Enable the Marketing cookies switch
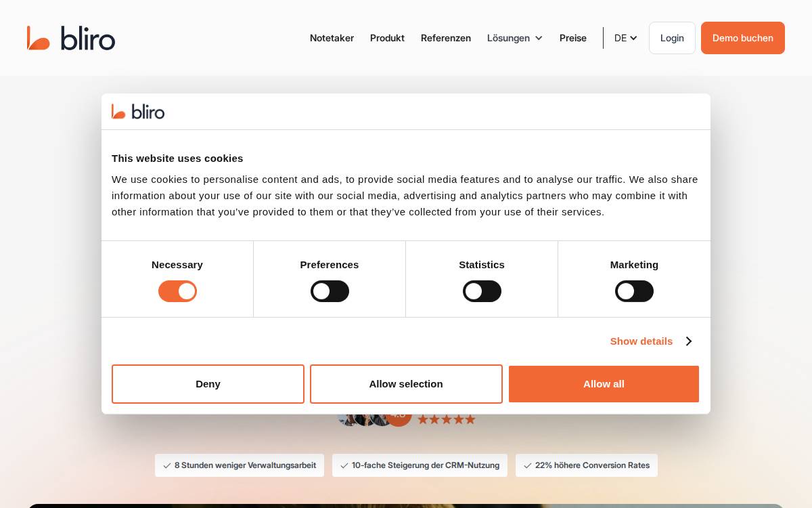This screenshot has height=508, width=812. [x=634, y=291]
